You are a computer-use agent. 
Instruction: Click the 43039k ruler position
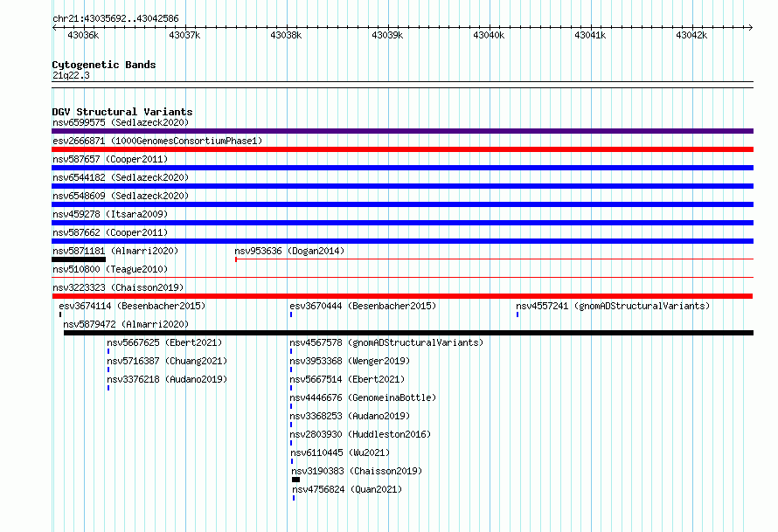point(387,35)
